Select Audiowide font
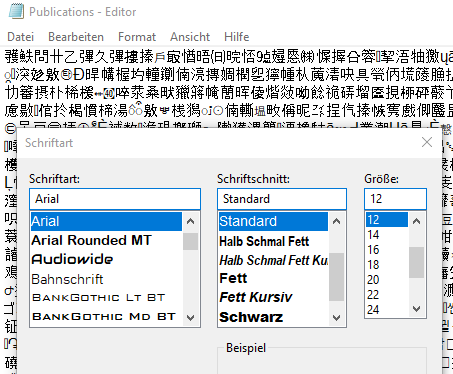This screenshot has height=374, width=453. click(x=106, y=259)
